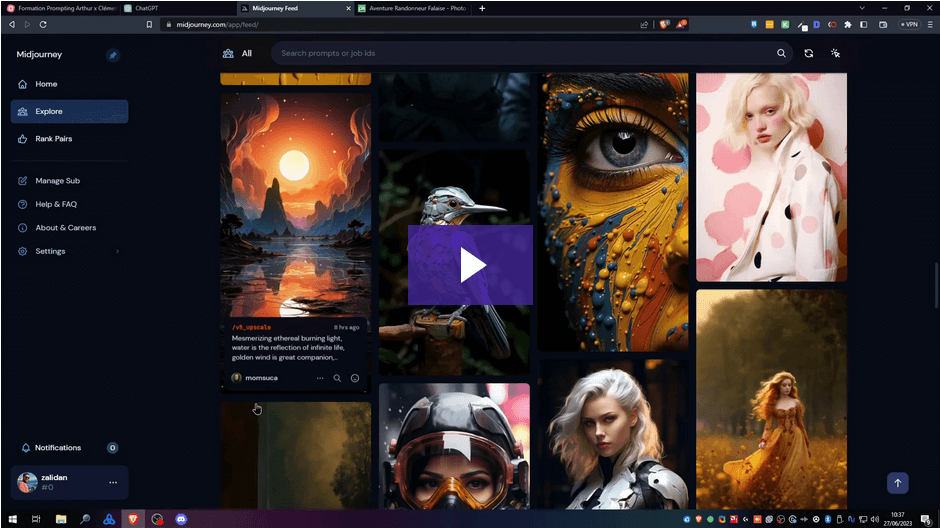Click the smiley reaction icon on momsuca's card
The height and width of the screenshot is (528, 940).
pos(355,378)
